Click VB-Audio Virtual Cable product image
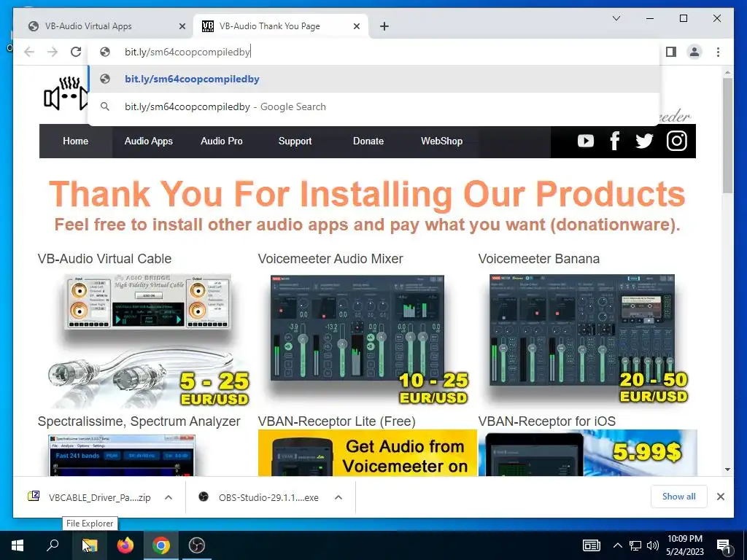The image size is (747, 560). click(147, 340)
